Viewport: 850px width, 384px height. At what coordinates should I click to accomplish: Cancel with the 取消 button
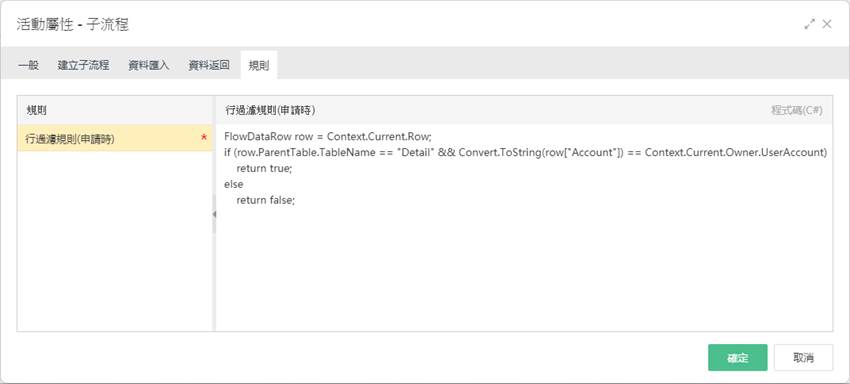click(803, 358)
